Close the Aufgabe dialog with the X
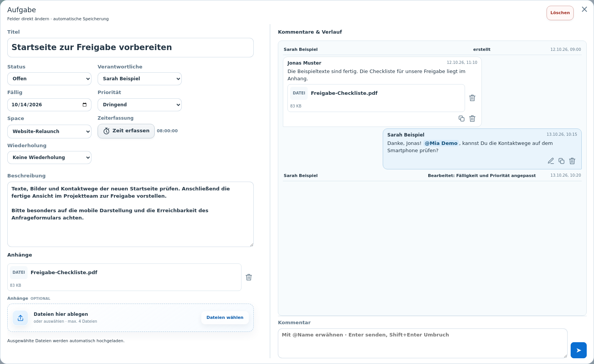Screen dimensions: 594x364 pos(584,9)
